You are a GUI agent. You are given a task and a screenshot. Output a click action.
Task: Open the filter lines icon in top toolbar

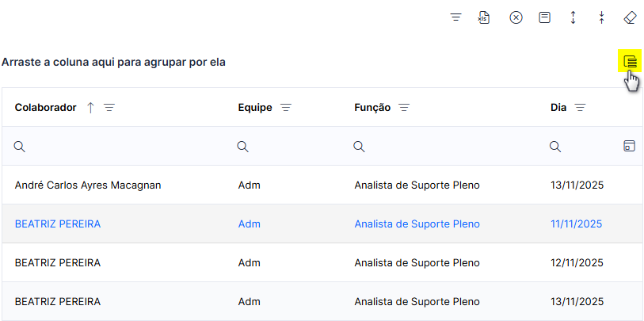pos(456,17)
